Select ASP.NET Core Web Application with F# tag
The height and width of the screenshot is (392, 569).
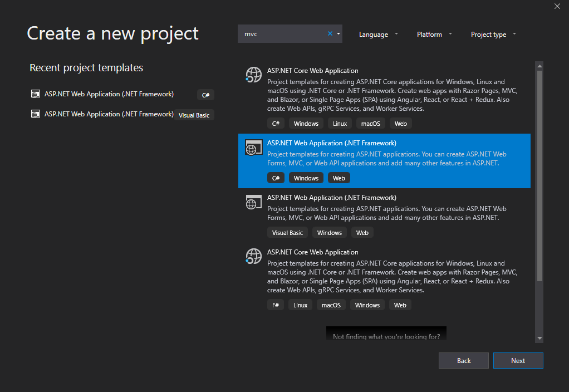tap(384, 279)
